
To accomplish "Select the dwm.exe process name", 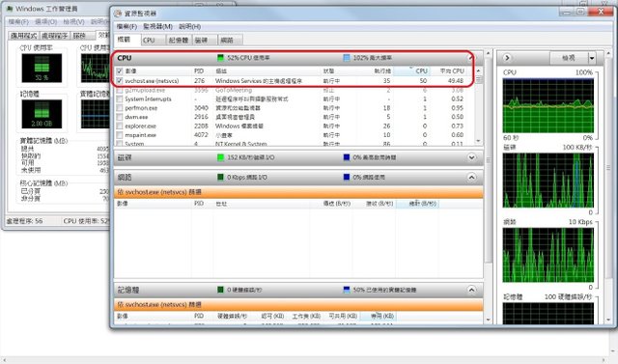I will pos(136,117).
